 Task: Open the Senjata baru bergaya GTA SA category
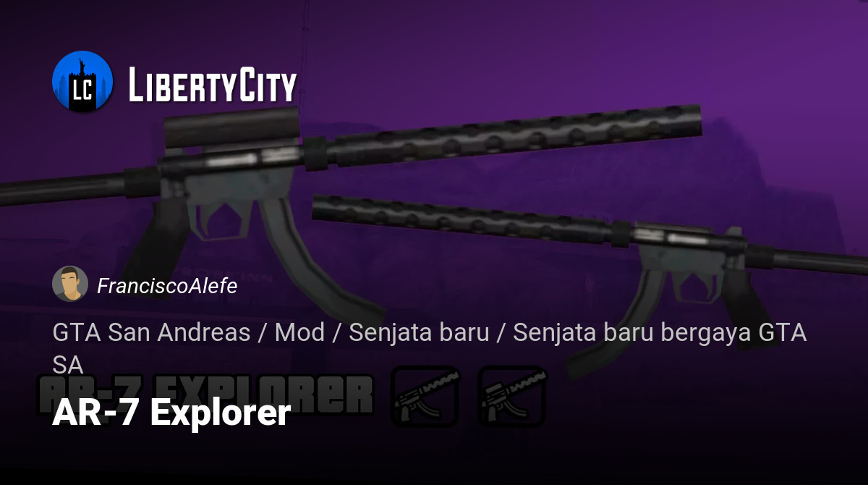[x=429, y=348]
